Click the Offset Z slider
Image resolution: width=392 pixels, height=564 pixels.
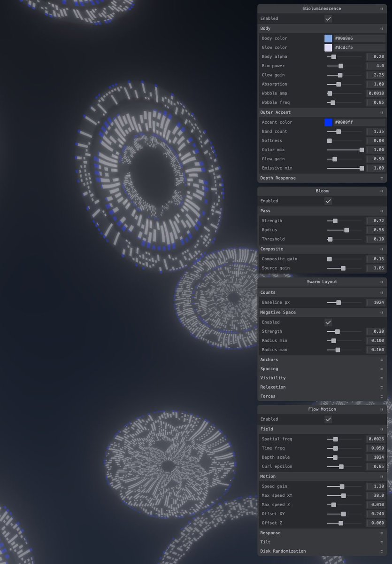(x=344, y=523)
